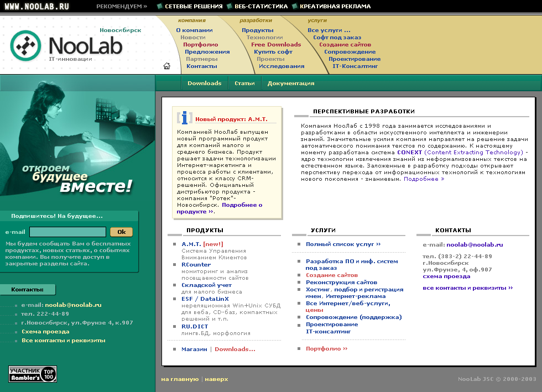Click the noolab@noolab.ru email in the Контакты column
This screenshot has width=542, height=392.
(475, 244)
